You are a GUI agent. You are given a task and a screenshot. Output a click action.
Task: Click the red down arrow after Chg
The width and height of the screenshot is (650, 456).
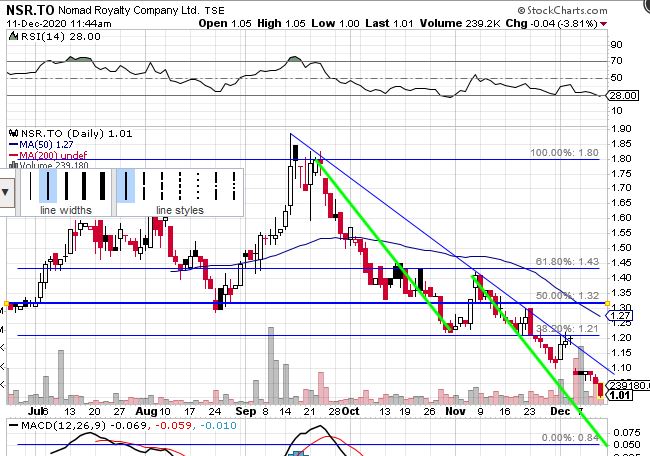click(x=603, y=24)
